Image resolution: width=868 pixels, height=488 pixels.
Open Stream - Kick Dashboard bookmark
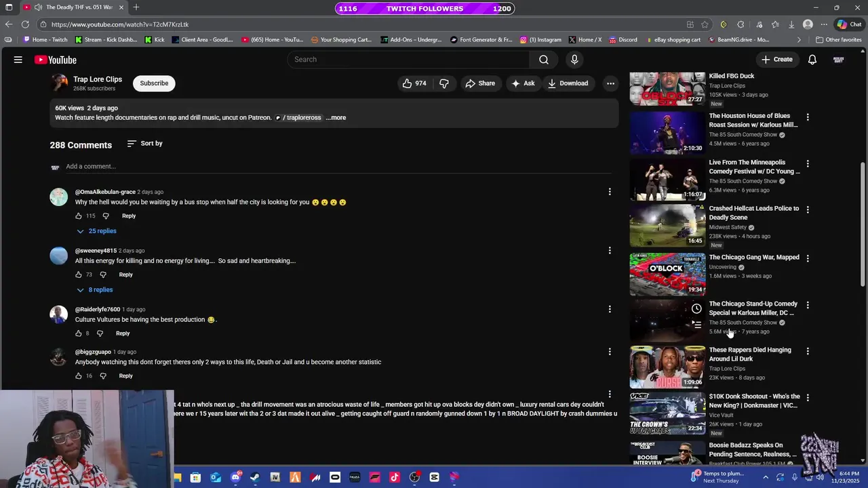pyautogui.click(x=106, y=40)
